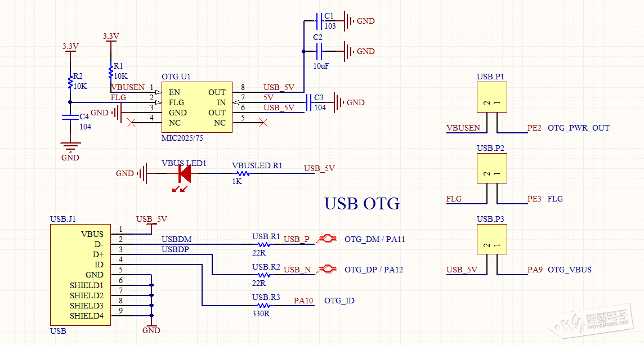Click the ground symbol below C4
644x345 pixels.
70,147
